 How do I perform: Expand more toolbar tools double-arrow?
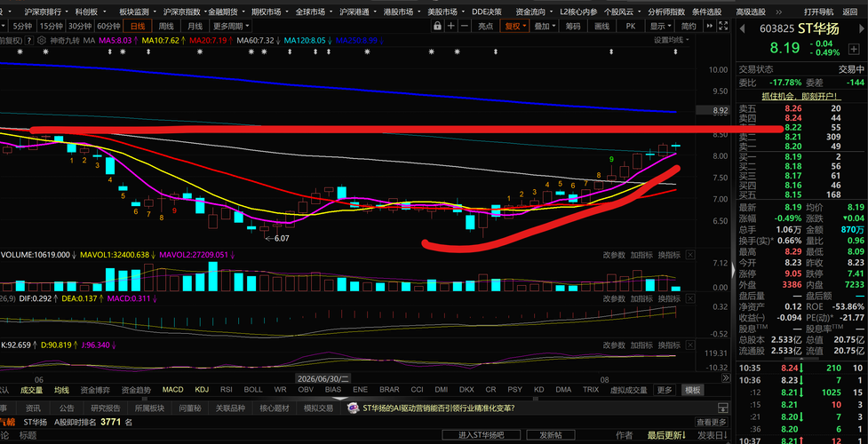click(x=710, y=26)
